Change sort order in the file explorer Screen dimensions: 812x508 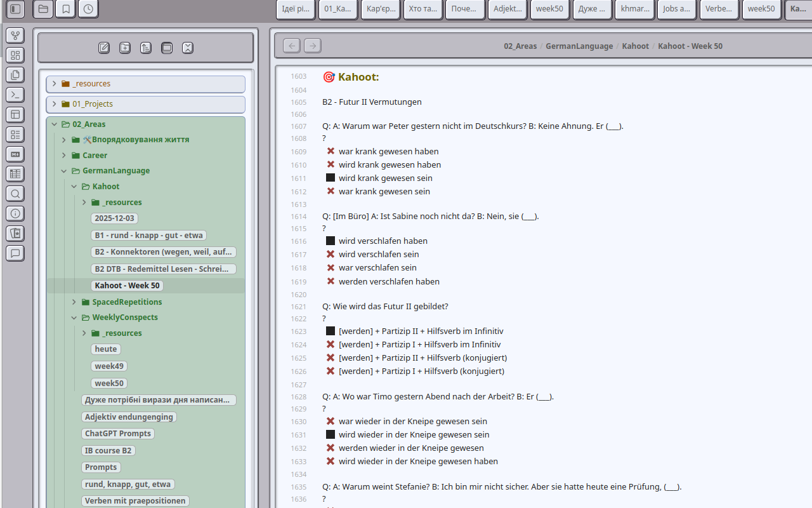146,48
